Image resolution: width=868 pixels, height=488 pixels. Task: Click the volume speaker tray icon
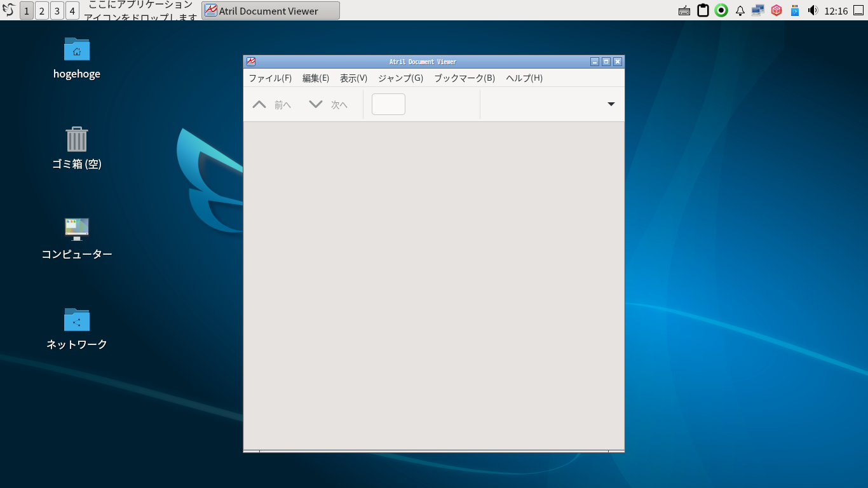(813, 11)
